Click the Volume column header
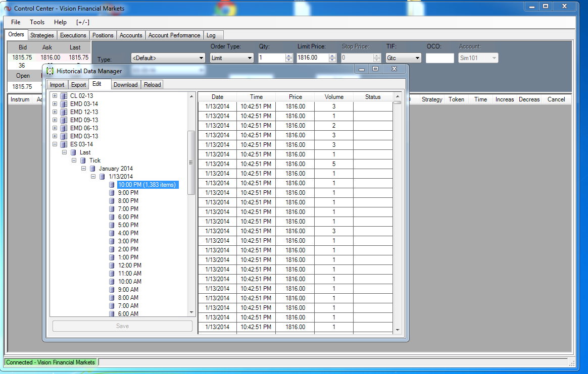The width and height of the screenshot is (588, 374). click(334, 97)
